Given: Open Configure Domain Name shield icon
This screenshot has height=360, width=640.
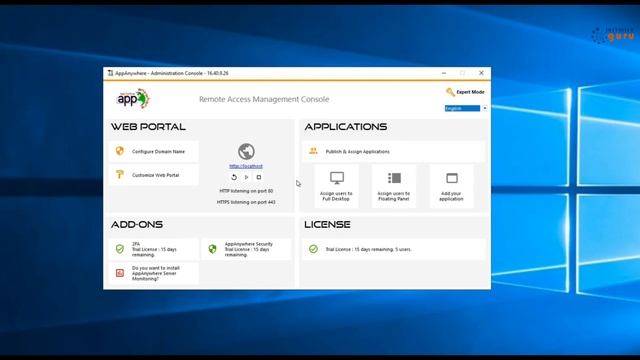Looking at the screenshot, I should tap(120, 151).
